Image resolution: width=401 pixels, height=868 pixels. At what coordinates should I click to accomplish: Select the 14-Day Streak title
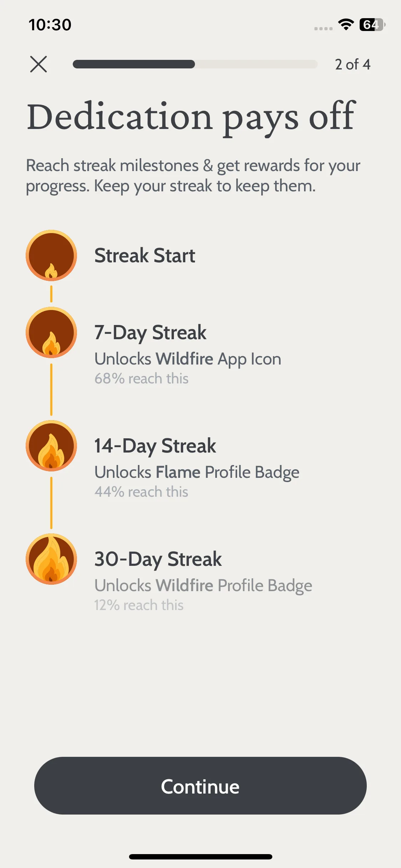[x=155, y=446]
